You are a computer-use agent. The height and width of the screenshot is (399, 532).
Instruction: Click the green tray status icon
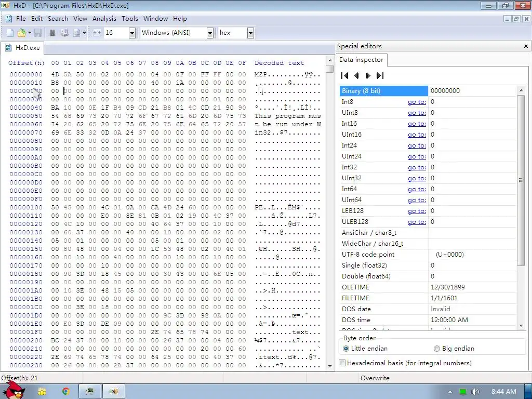pos(463,392)
